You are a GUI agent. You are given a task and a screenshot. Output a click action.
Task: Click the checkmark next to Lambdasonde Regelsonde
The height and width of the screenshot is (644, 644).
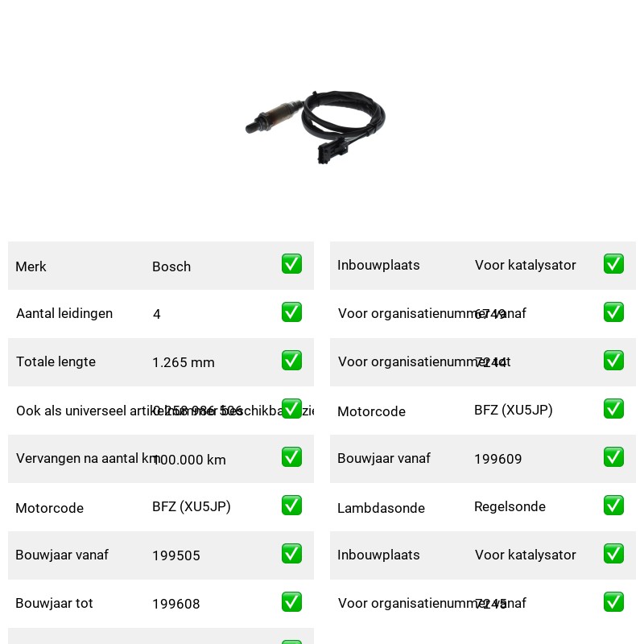coord(613,506)
